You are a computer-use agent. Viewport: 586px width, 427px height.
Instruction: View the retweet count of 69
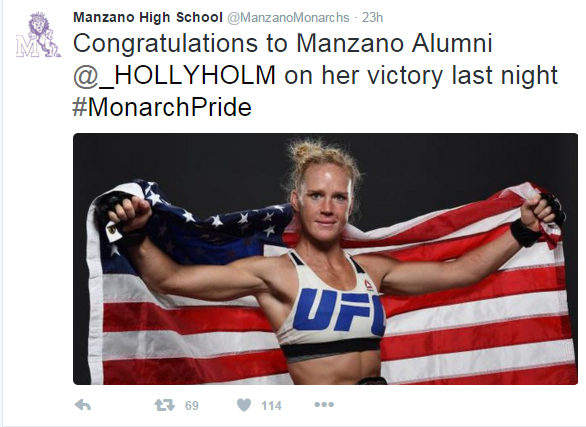192,406
